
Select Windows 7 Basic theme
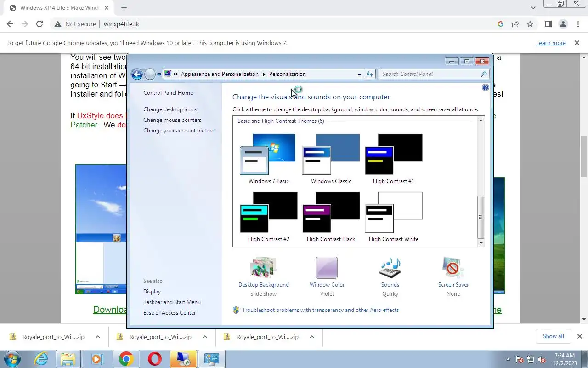tap(268, 159)
